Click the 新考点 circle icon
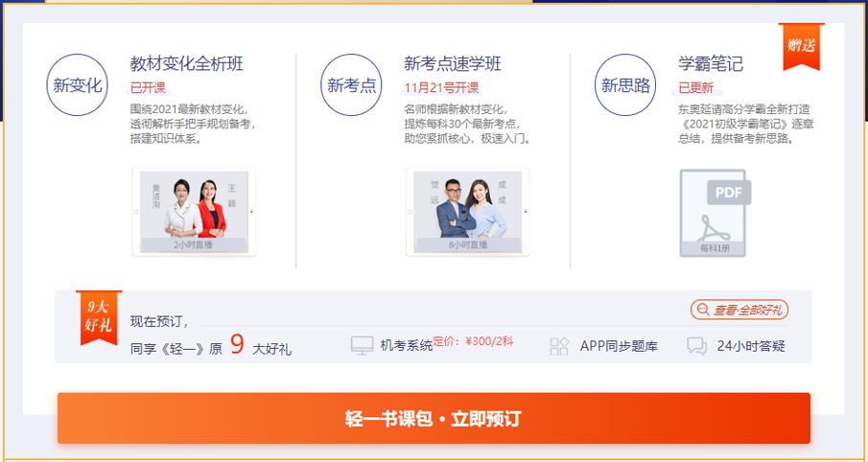This screenshot has height=462, width=868. (x=351, y=85)
